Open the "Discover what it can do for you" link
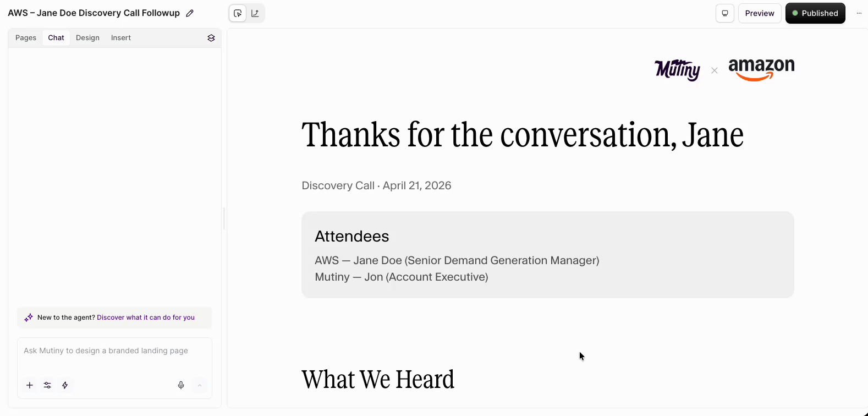This screenshot has width=868, height=416. click(x=146, y=318)
